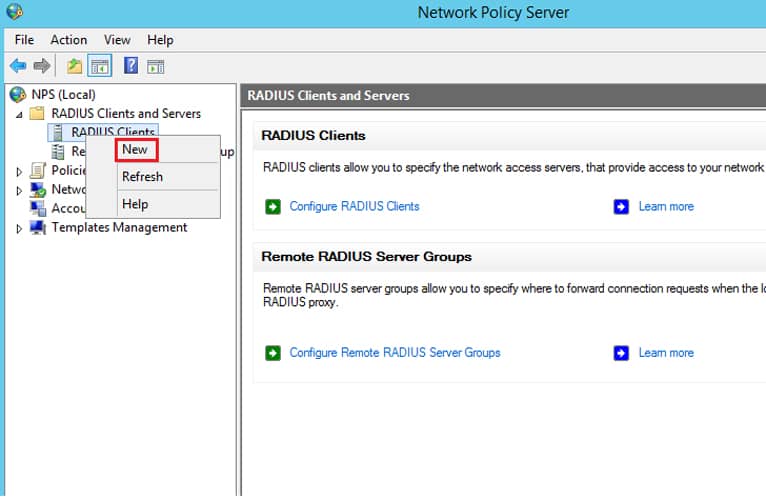Select Templates Management in the tree

(119, 228)
